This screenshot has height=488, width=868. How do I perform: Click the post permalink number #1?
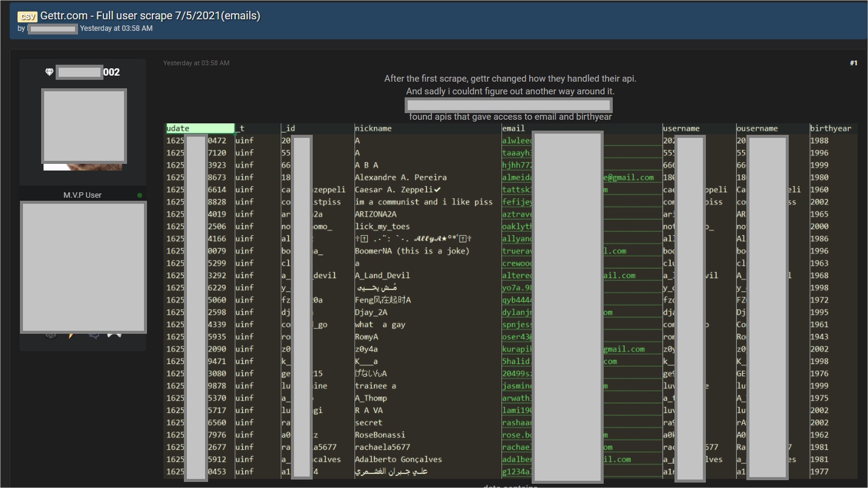(x=853, y=63)
